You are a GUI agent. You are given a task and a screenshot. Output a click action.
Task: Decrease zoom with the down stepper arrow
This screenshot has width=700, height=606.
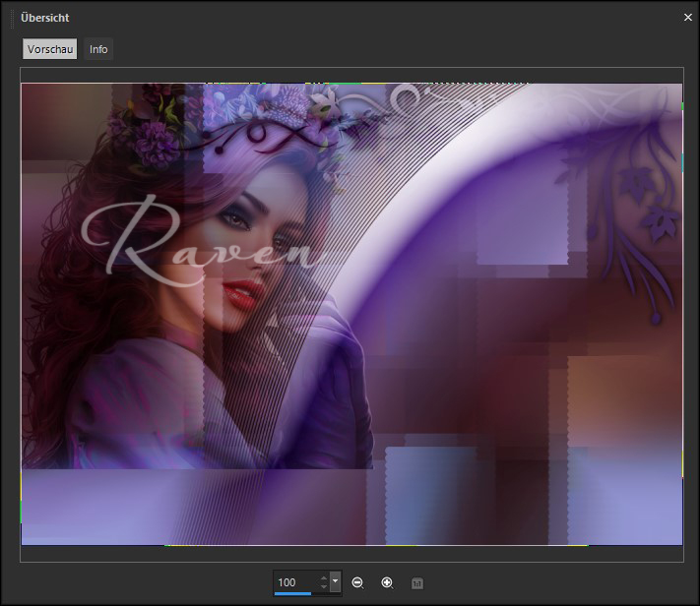pos(322,587)
